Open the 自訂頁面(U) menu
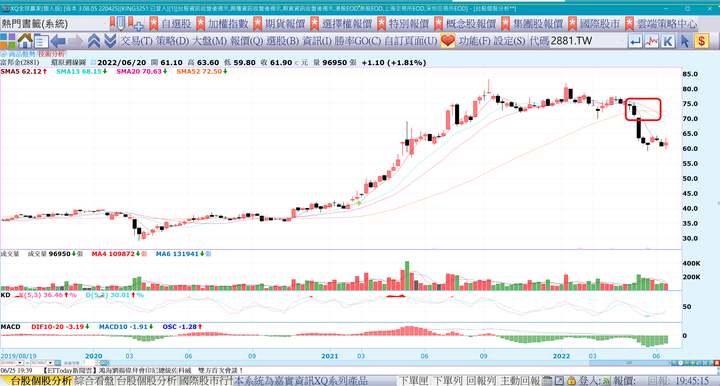This screenshot has height=386, width=720. tap(411, 41)
